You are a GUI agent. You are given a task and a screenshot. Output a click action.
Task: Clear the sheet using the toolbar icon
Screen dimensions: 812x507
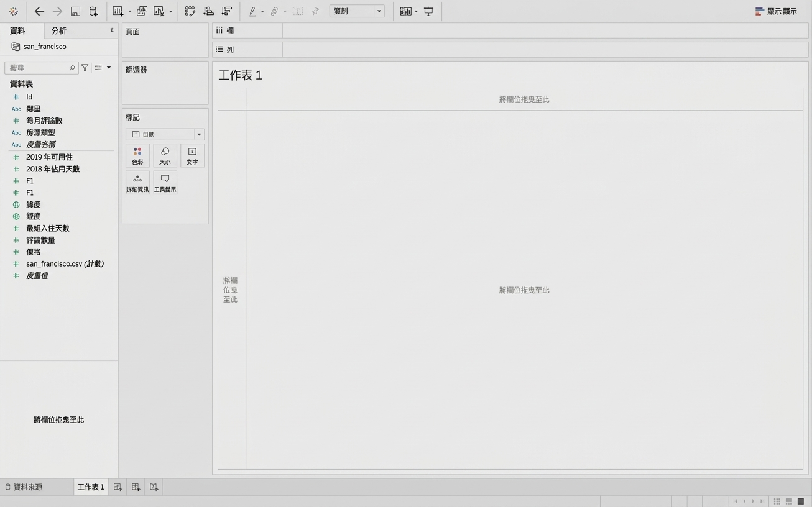tap(159, 11)
